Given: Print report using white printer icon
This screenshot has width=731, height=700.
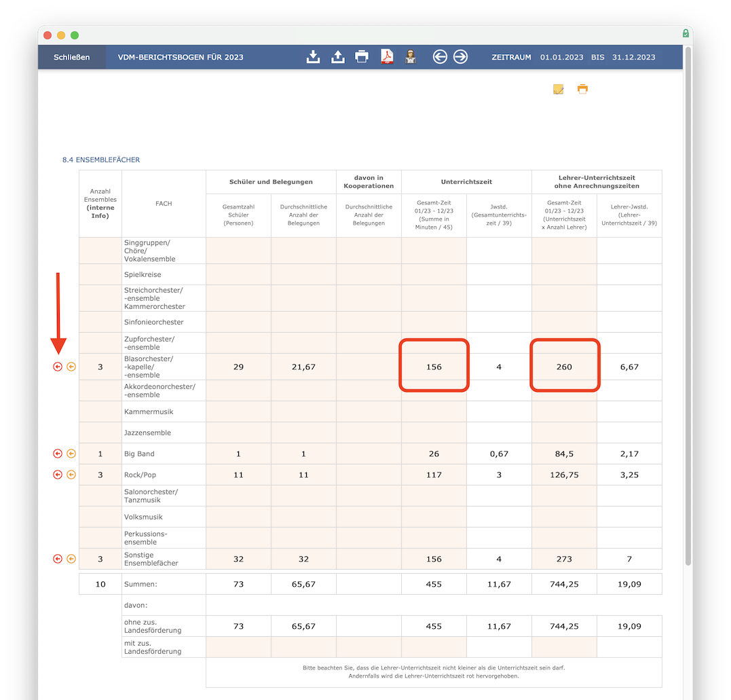Looking at the screenshot, I should click(x=362, y=57).
